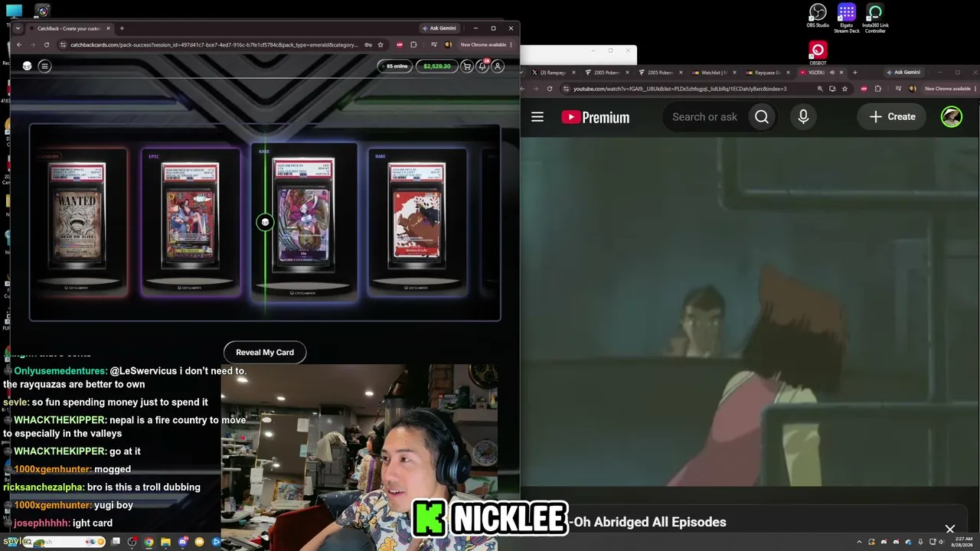Open CatchBack notifications bell
Image resolution: width=980 pixels, height=551 pixels.
[482, 67]
